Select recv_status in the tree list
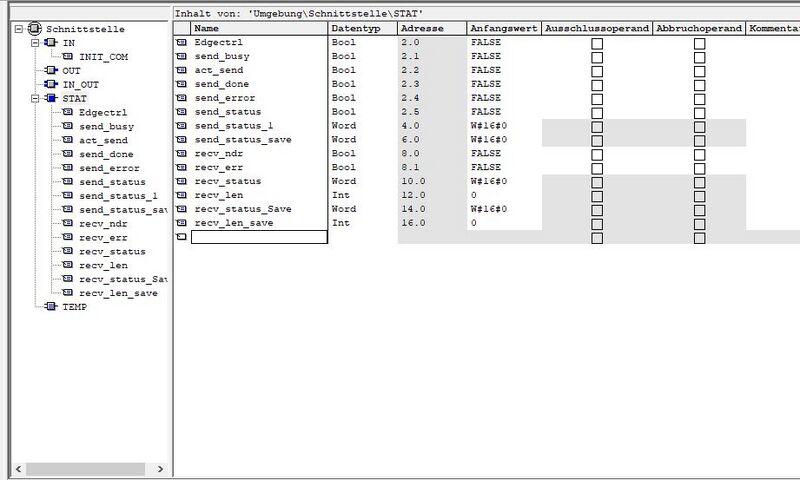Screen dimensions: 800x480 pos(111,251)
